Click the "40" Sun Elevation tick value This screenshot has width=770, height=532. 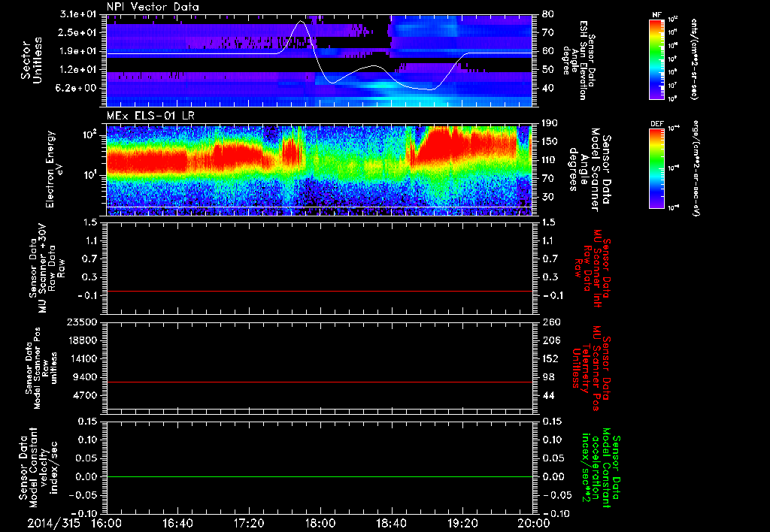point(547,88)
